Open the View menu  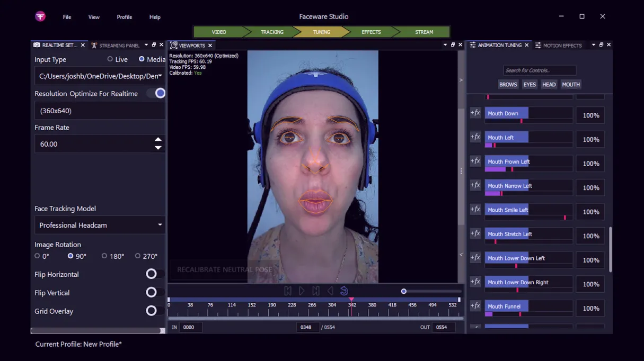pos(94,17)
